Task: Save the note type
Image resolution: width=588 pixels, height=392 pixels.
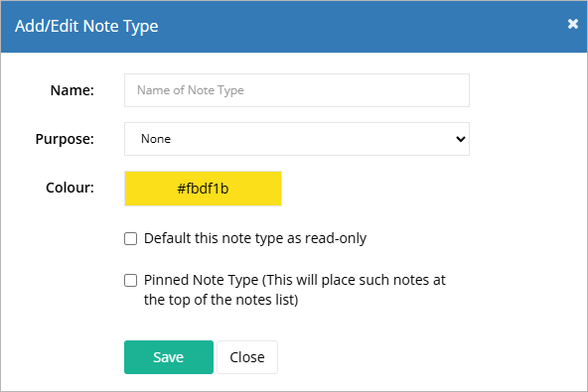Action: [x=169, y=357]
